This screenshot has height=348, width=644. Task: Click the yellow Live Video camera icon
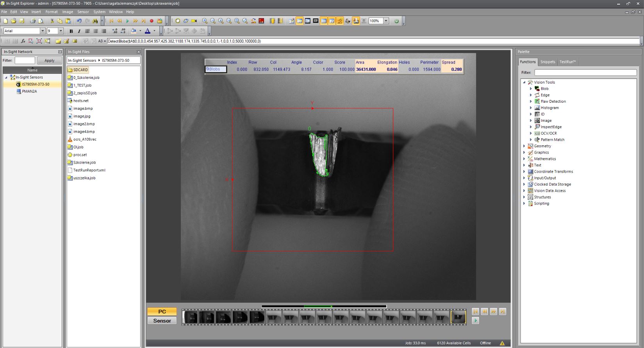click(x=194, y=21)
